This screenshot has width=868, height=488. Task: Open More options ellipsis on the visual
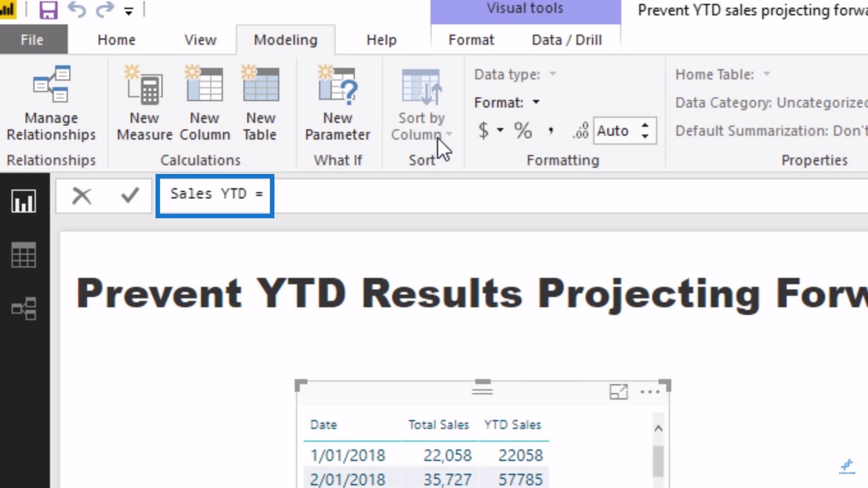tap(650, 392)
